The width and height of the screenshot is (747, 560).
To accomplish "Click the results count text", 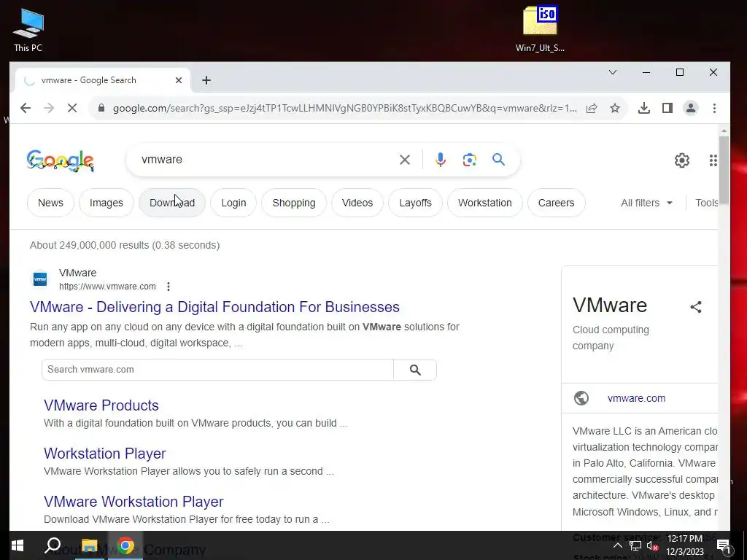I will [x=125, y=245].
